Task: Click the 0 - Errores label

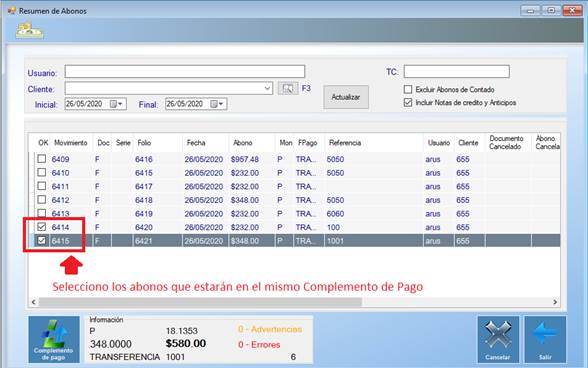Action: pos(259,344)
